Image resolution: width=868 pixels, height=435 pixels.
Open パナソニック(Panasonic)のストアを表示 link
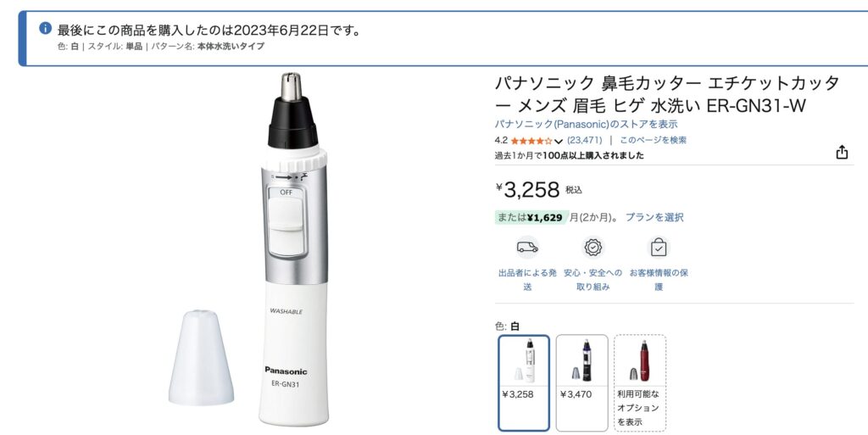point(586,124)
